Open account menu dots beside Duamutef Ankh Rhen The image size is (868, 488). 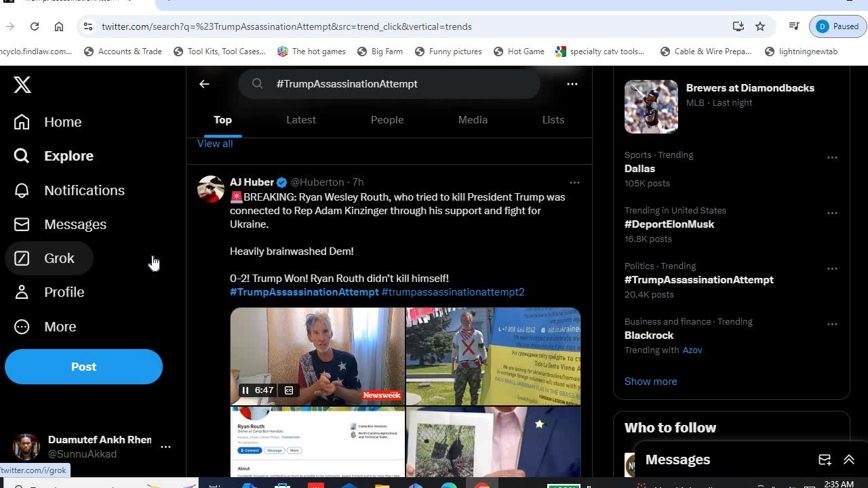[x=165, y=447]
